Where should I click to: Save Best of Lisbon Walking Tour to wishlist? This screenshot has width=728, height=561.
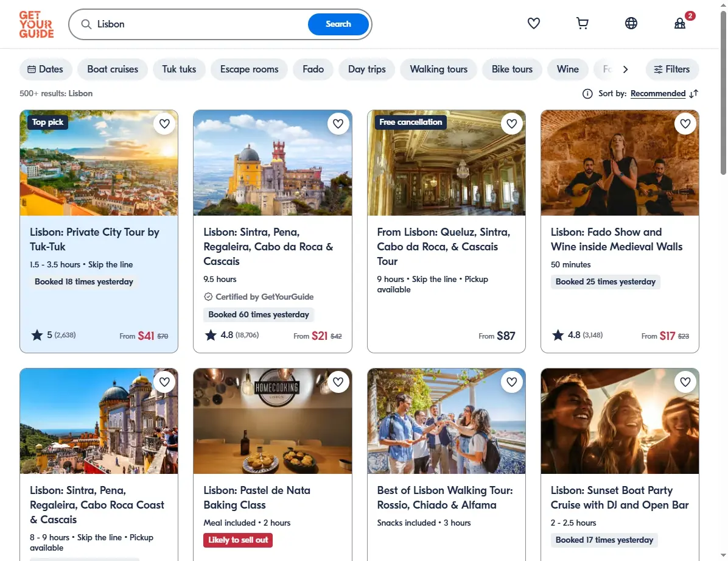click(x=512, y=381)
